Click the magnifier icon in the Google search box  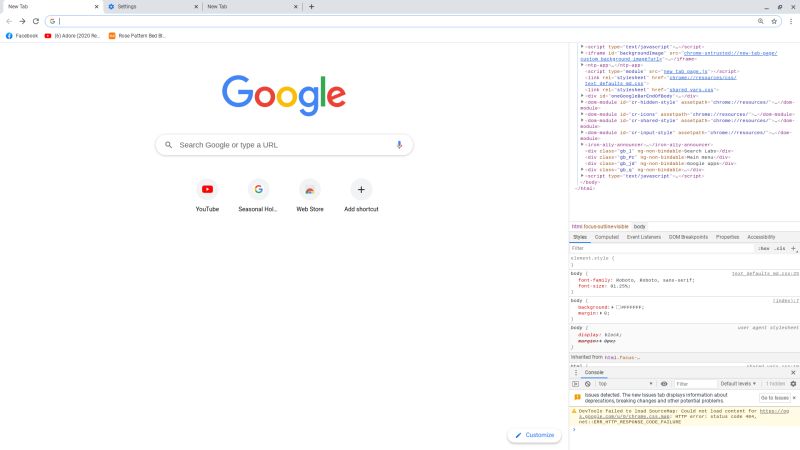pos(168,145)
